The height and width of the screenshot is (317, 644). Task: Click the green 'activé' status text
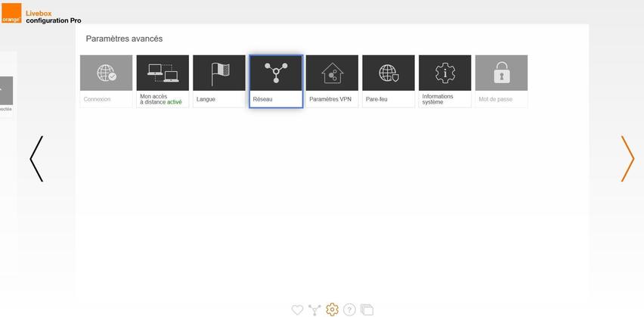[175, 102]
